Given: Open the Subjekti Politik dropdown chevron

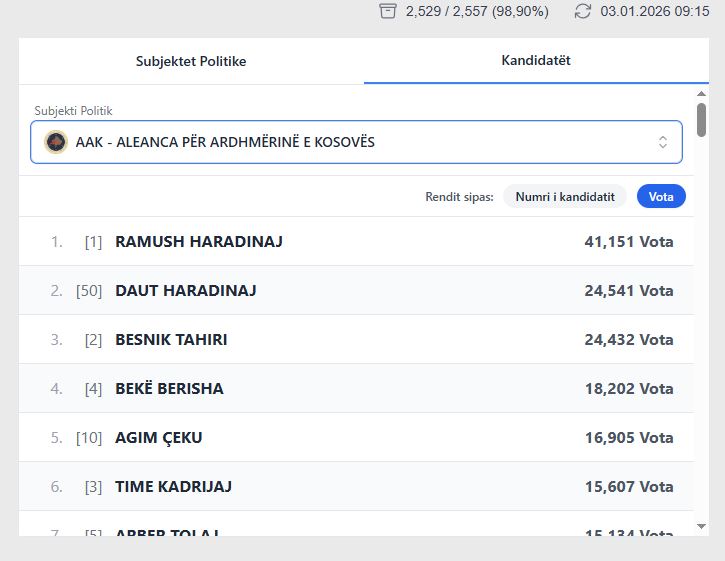Looking at the screenshot, I should pyautogui.click(x=662, y=142).
